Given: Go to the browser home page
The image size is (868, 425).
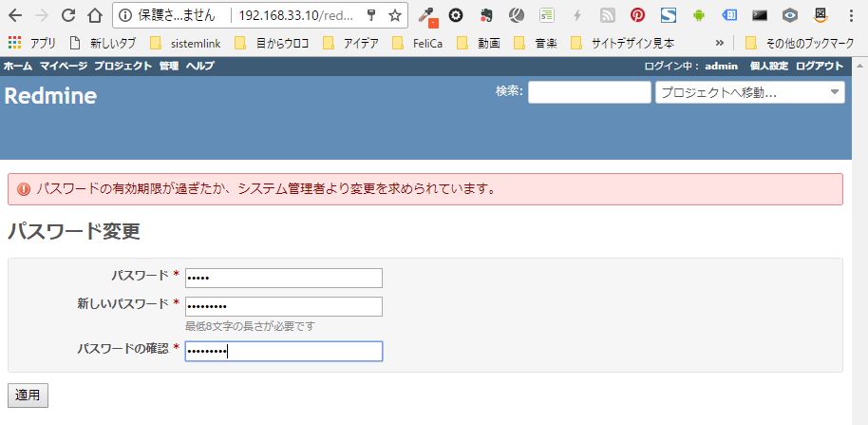Looking at the screenshot, I should pos(95,15).
